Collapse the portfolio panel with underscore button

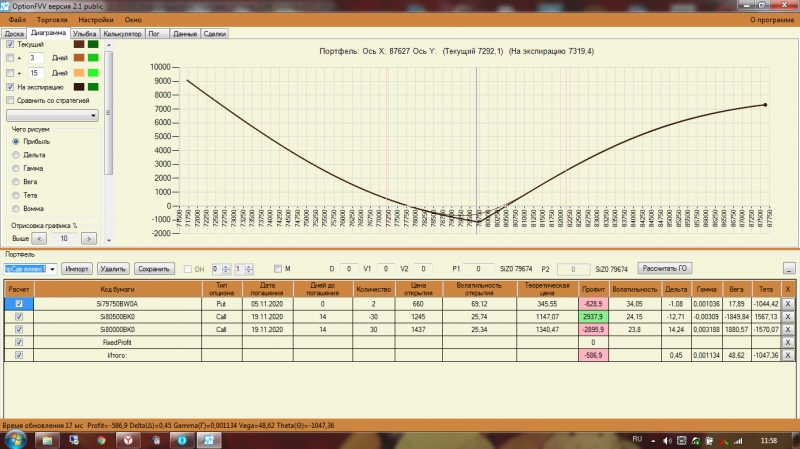point(789,268)
